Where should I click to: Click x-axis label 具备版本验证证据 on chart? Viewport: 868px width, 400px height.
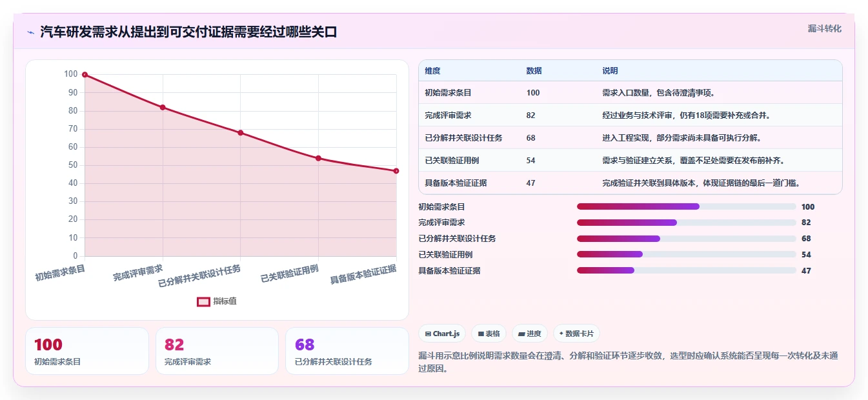363,274
